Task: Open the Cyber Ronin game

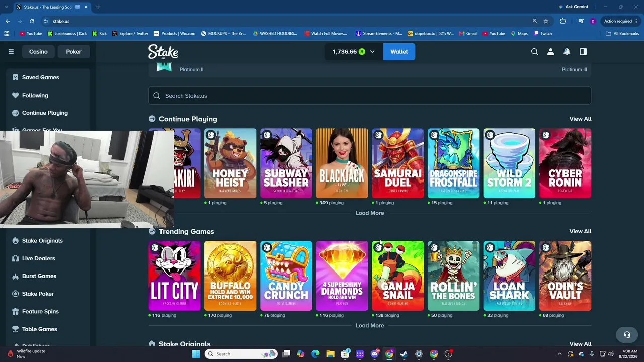Action: 565,163
